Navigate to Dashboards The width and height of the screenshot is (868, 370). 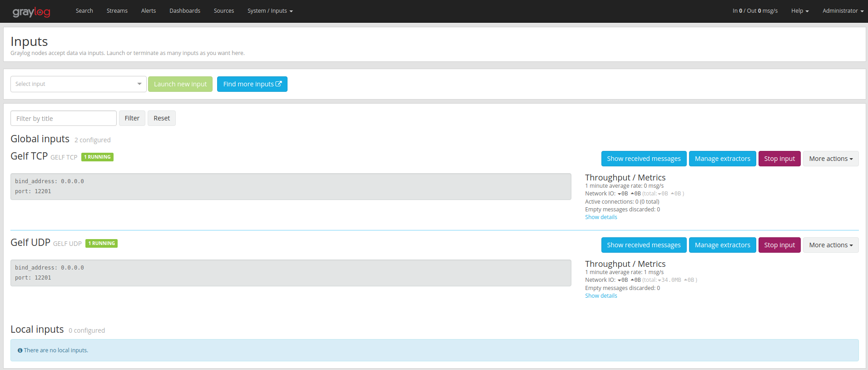(185, 11)
